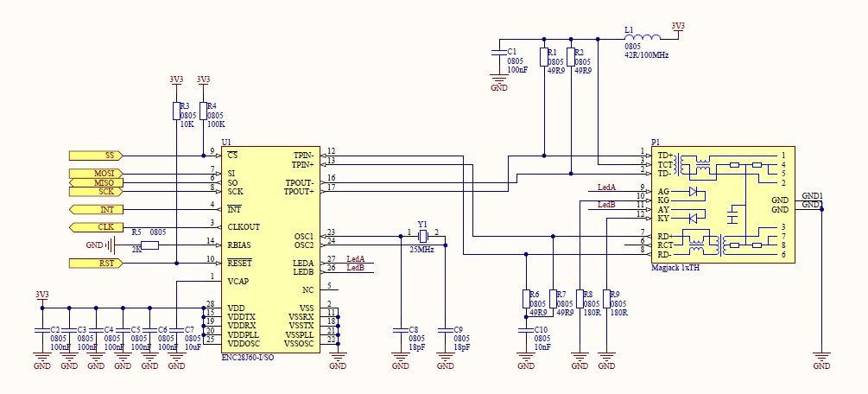868x394 pixels.
Task: Click the GND1 pin label on P1
Action: coord(812,196)
